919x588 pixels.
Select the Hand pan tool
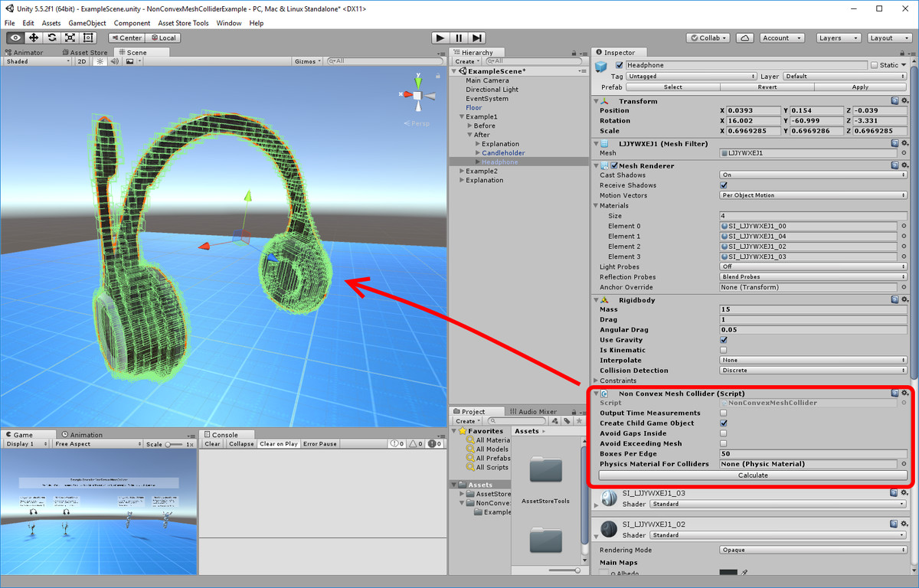click(x=15, y=38)
